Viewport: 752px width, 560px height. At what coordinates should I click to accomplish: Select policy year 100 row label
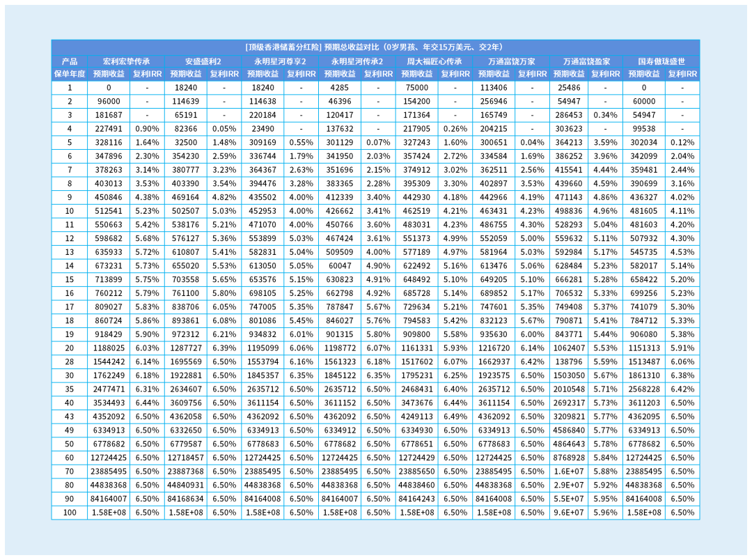pos(70,513)
